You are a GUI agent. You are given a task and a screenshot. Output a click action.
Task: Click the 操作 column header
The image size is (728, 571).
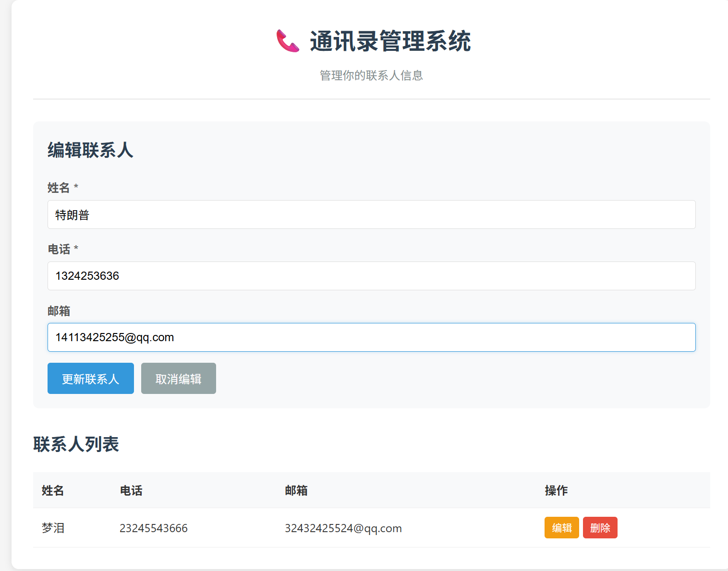click(x=556, y=490)
